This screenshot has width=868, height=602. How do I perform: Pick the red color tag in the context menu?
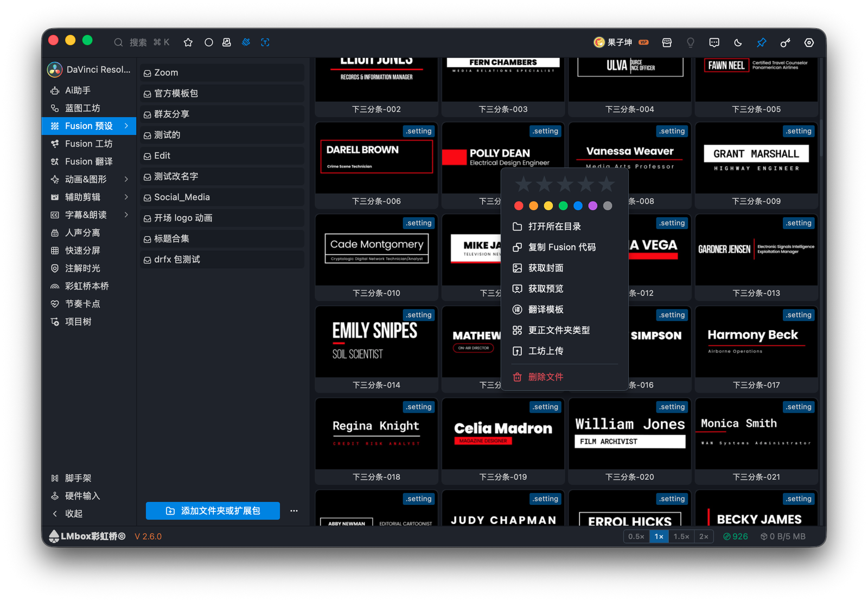(x=519, y=206)
